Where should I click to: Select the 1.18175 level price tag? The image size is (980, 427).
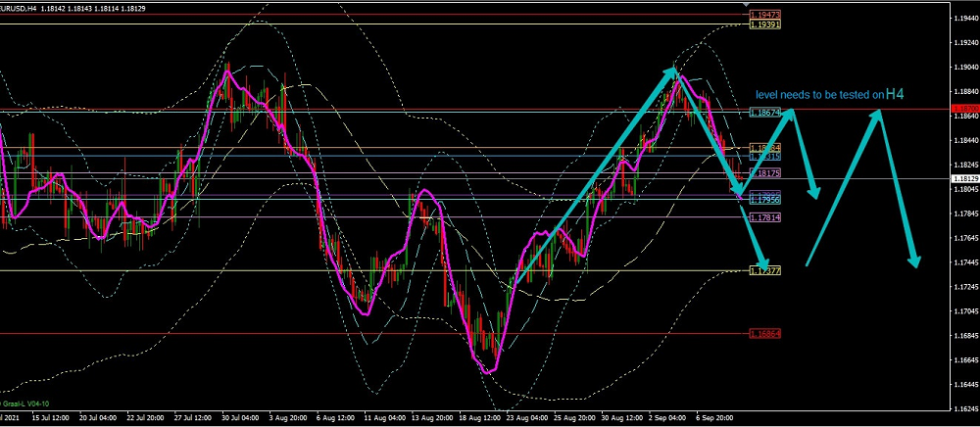pyautogui.click(x=764, y=172)
